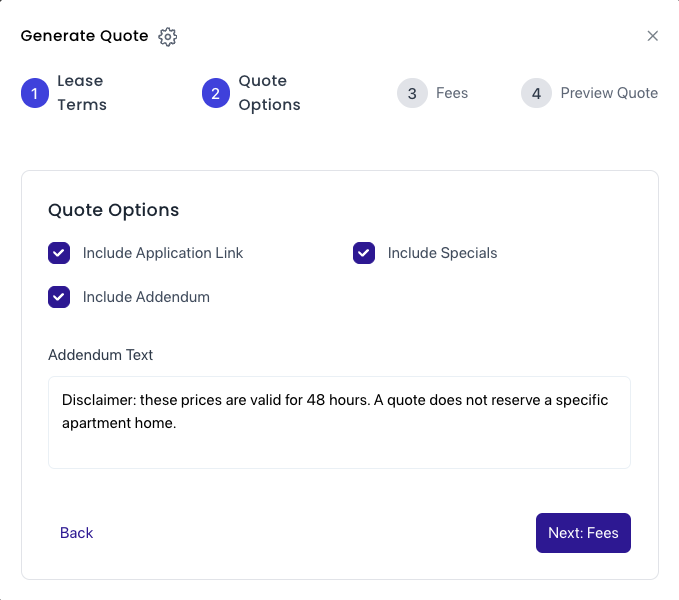Click step 1 circle icon
Image resolution: width=679 pixels, height=600 pixels.
[x=35, y=93]
